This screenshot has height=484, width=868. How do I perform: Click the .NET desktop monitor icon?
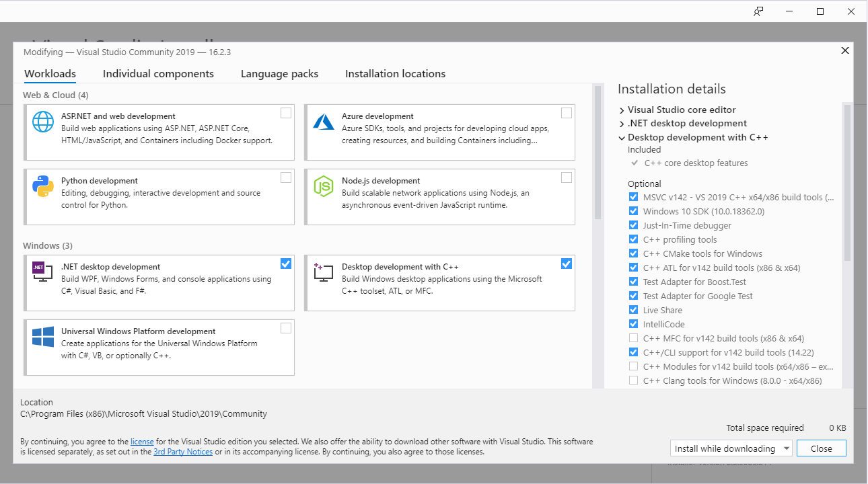43,272
